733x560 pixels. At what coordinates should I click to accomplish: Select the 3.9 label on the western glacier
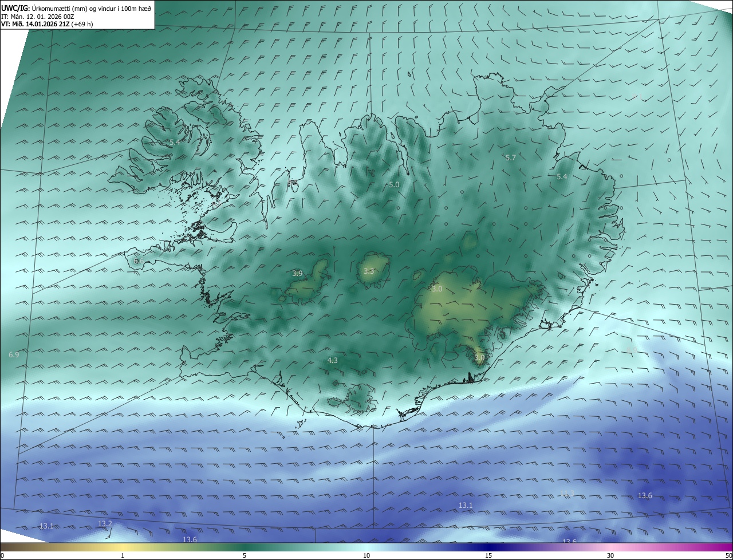click(297, 274)
